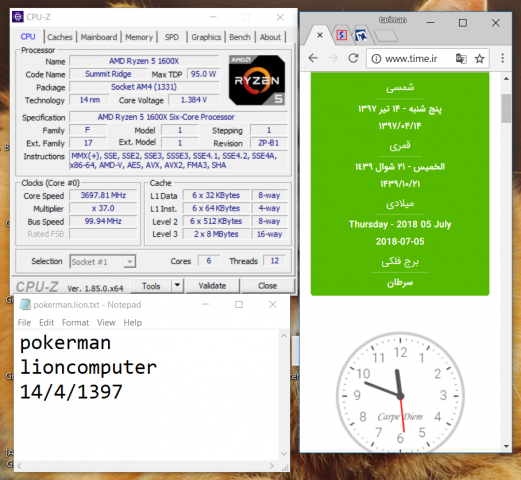Viewport: 521px width, 480px height.
Task: Go back in the browser
Action: (x=313, y=58)
